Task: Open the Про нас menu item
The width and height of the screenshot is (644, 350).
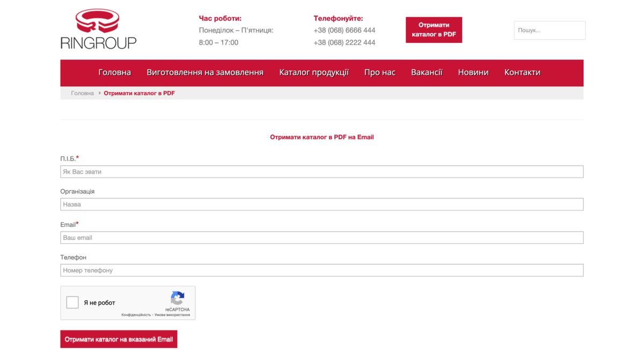Action: pyautogui.click(x=380, y=72)
